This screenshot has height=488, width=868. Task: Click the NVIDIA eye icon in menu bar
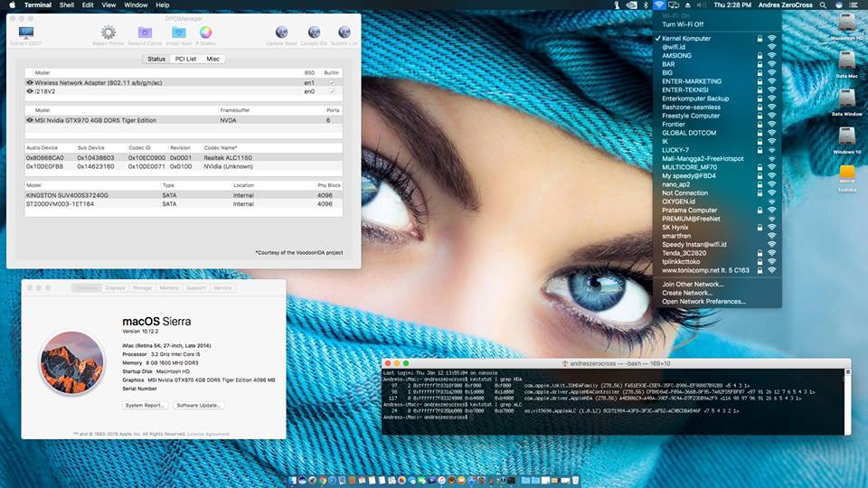(632, 5)
